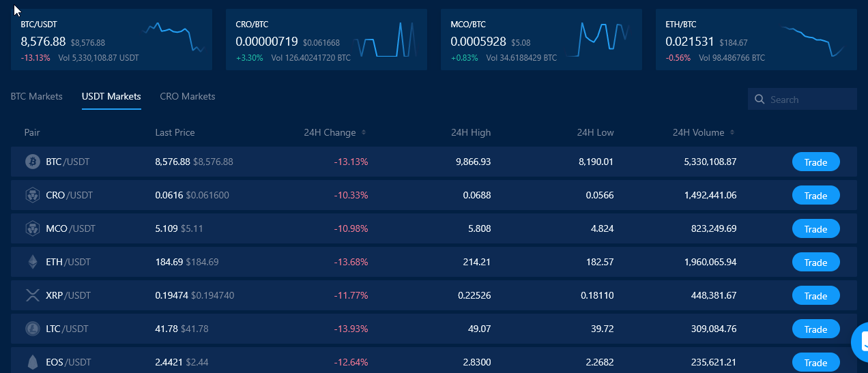The image size is (868, 373).
Task: Sort by 24H Volume arrows
Action: (732, 132)
